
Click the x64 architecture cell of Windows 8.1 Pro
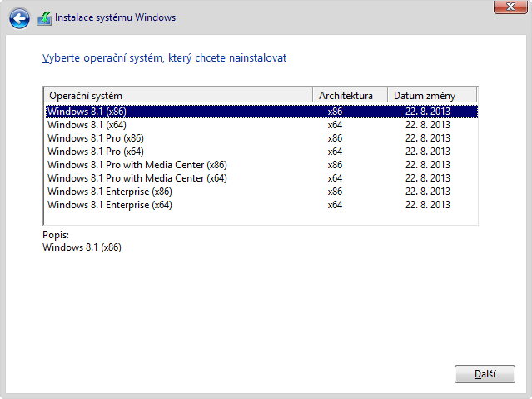coord(335,151)
